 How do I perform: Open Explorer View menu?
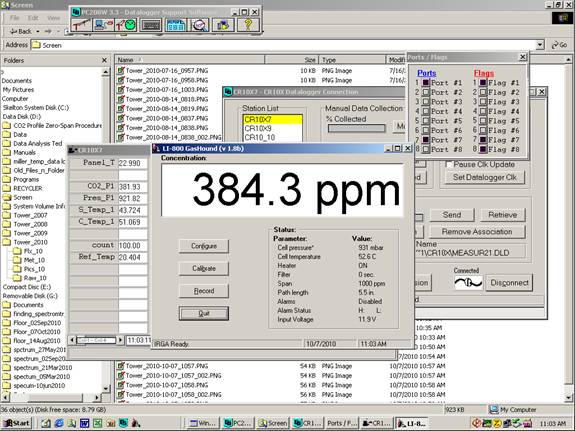54,18
